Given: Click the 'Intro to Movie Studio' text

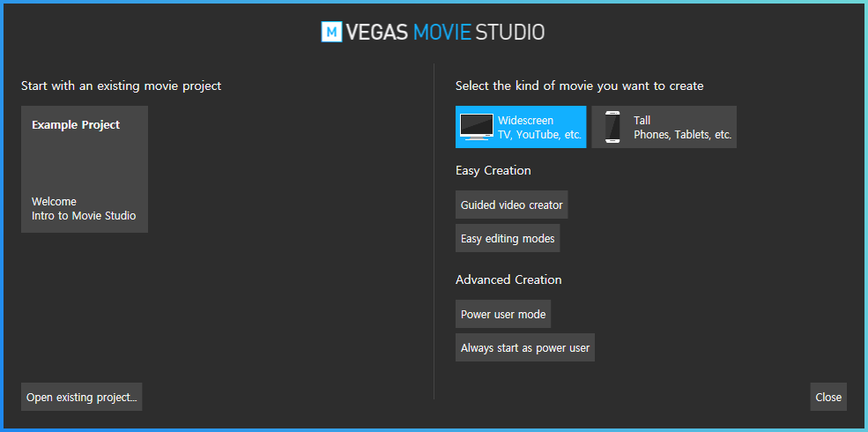Looking at the screenshot, I should (84, 215).
